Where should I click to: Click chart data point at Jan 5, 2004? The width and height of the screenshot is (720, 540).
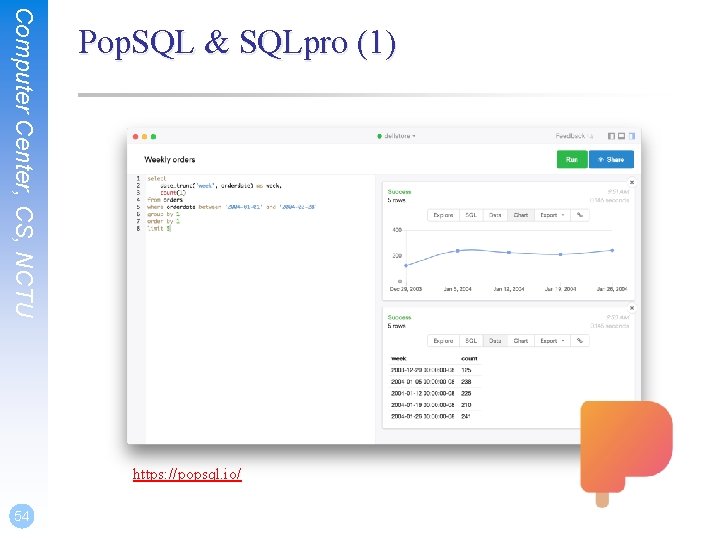(457, 251)
